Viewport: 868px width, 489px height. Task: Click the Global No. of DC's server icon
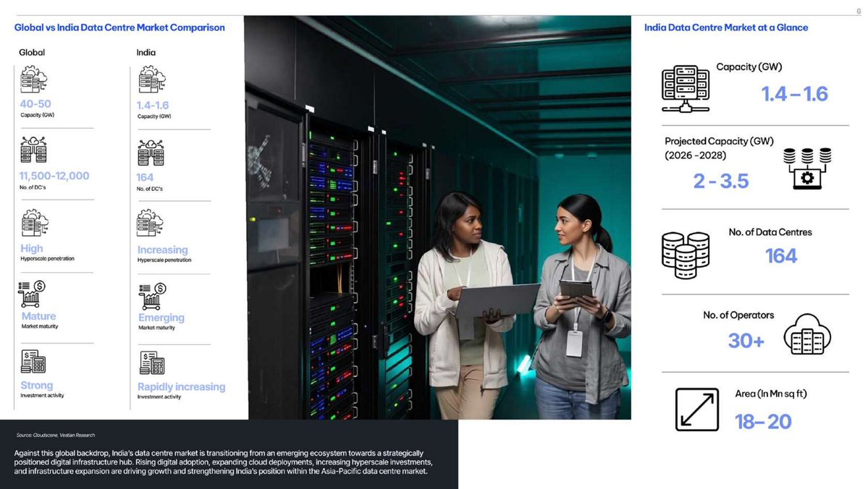33,149
